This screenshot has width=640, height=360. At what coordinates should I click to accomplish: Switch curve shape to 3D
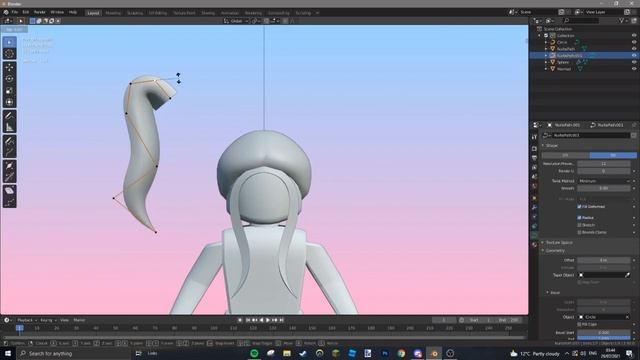point(613,155)
